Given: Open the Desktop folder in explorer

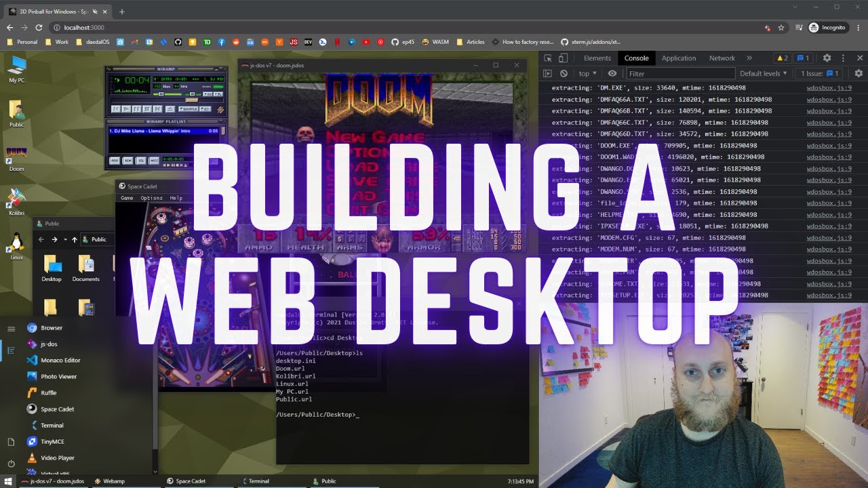Looking at the screenshot, I should tap(52, 268).
